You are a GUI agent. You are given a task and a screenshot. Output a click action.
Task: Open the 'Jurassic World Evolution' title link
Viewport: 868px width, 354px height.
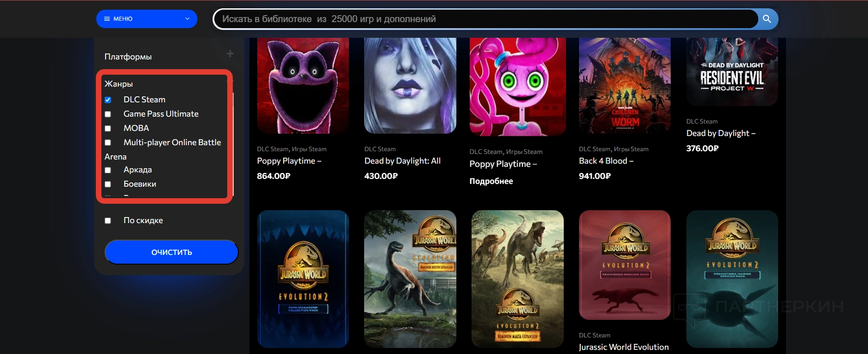pos(624,347)
